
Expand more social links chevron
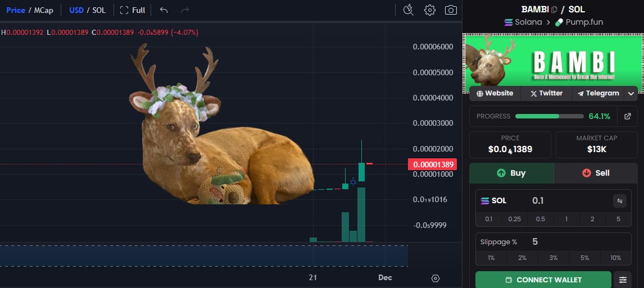tap(631, 94)
